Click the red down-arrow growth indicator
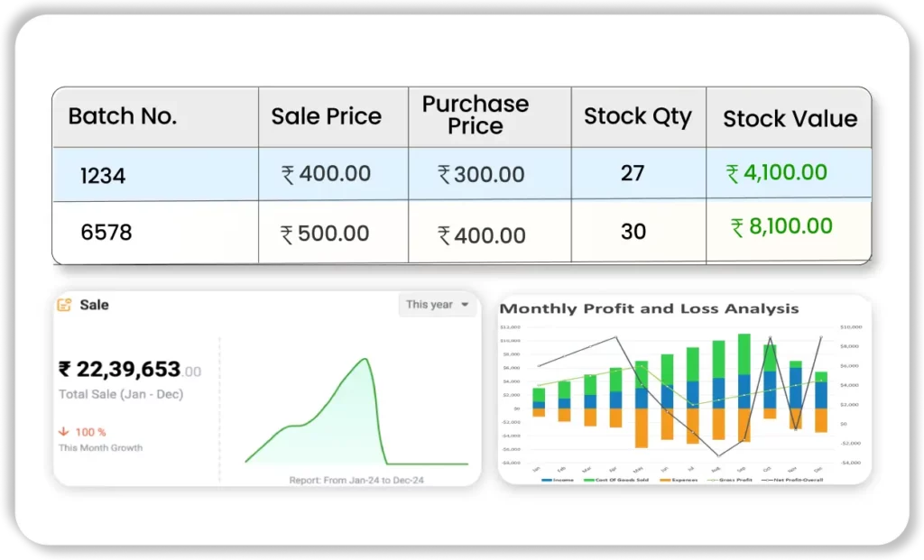 [63, 432]
